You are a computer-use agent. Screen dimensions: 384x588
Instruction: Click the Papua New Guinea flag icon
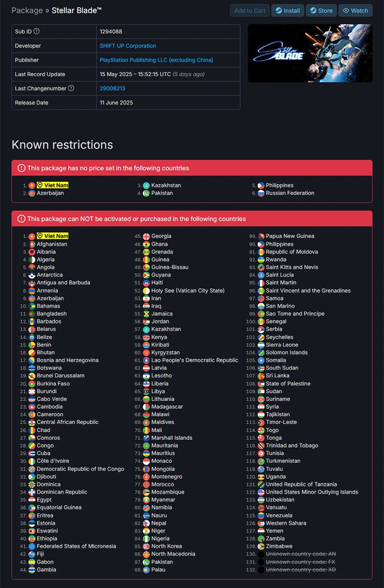click(261, 236)
